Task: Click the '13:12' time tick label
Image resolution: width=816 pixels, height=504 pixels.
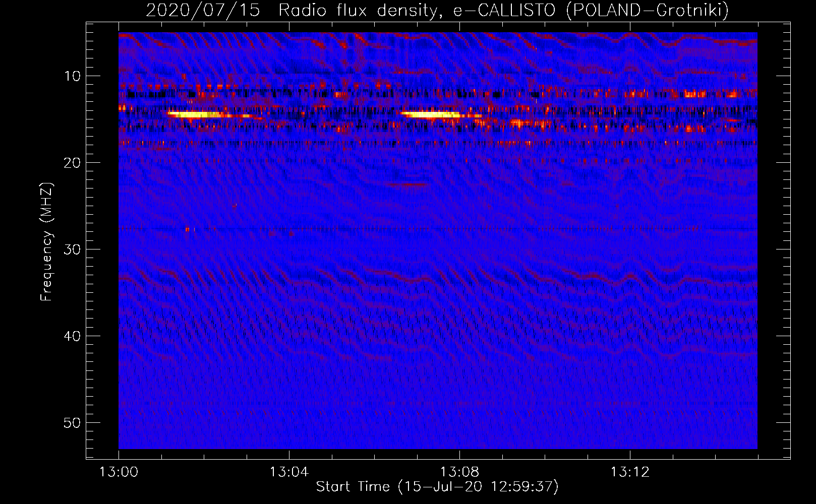Action: 630,472
